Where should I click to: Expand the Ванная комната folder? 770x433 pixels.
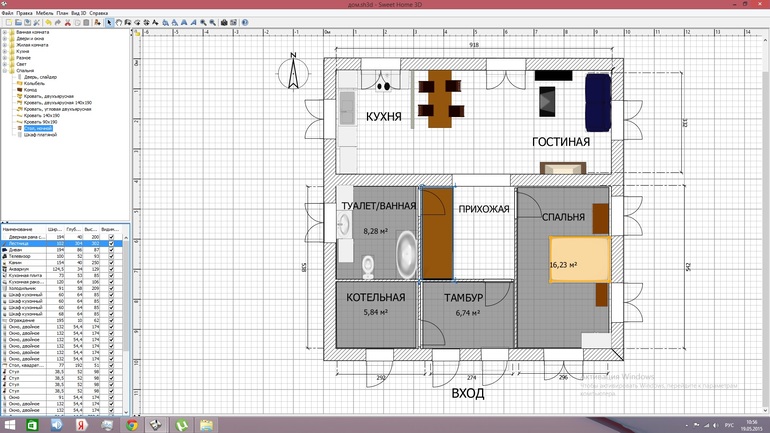pyautogui.click(x=4, y=32)
